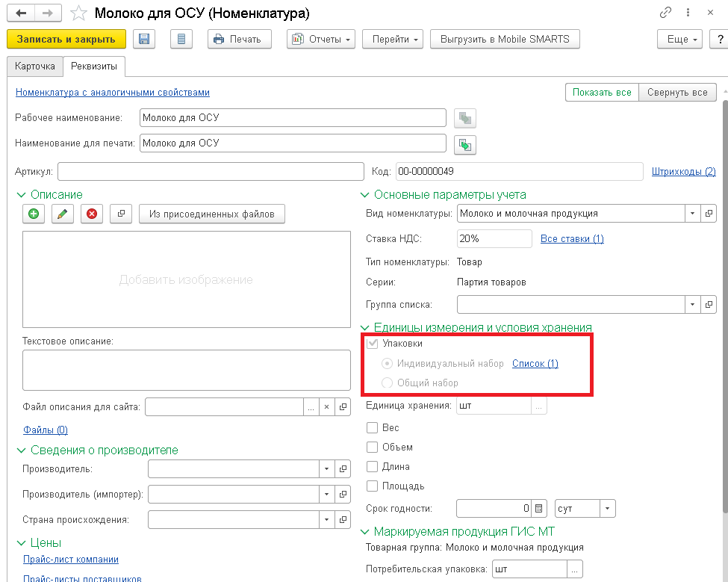Enable the Вес checkbox
The image size is (728, 582).
(372, 427)
